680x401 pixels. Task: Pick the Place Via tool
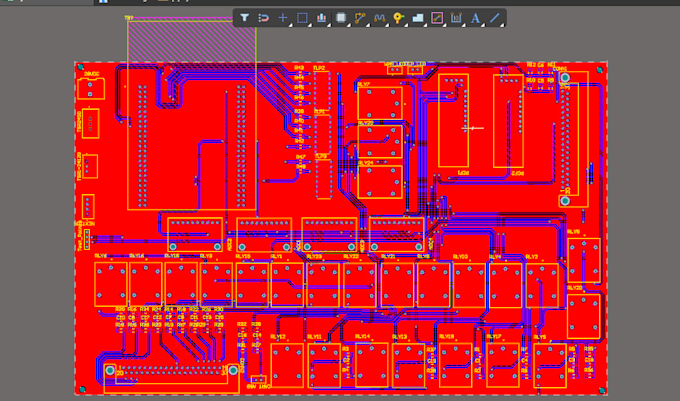399,18
